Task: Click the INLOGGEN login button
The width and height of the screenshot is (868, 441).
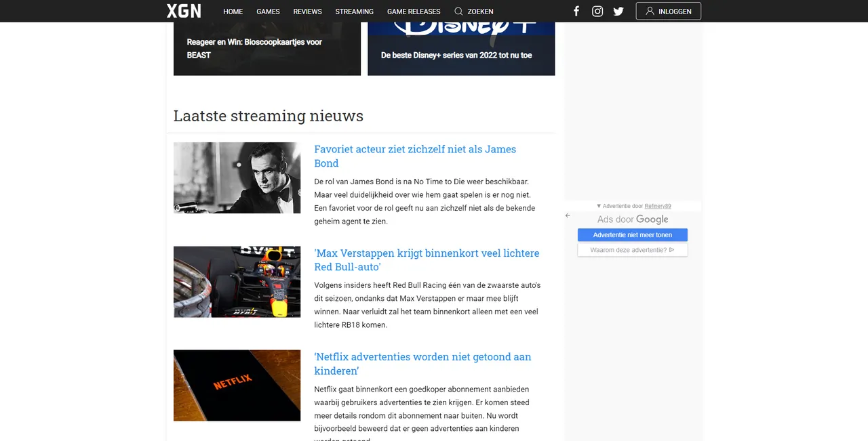Action: 668,11
